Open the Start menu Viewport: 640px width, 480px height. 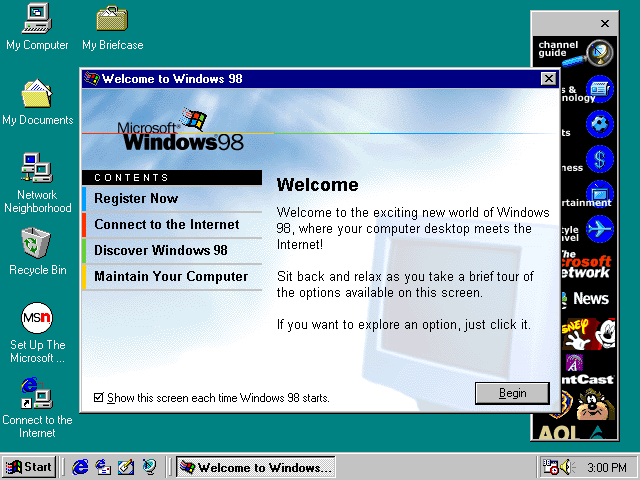point(29,467)
